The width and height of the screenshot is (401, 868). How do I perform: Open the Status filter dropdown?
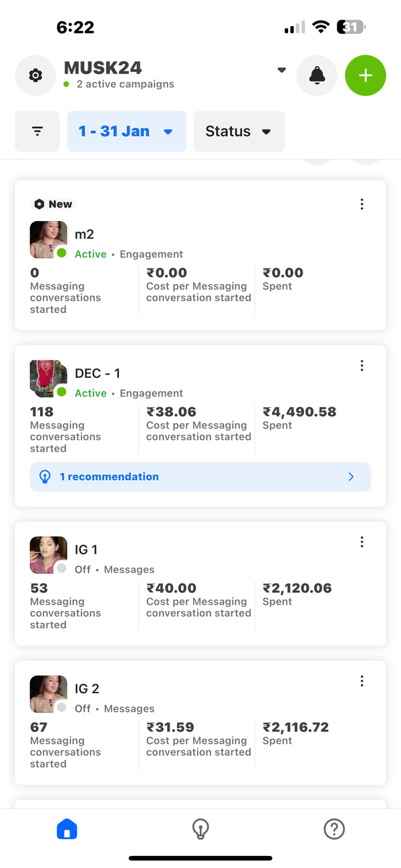tap(239, 132)
